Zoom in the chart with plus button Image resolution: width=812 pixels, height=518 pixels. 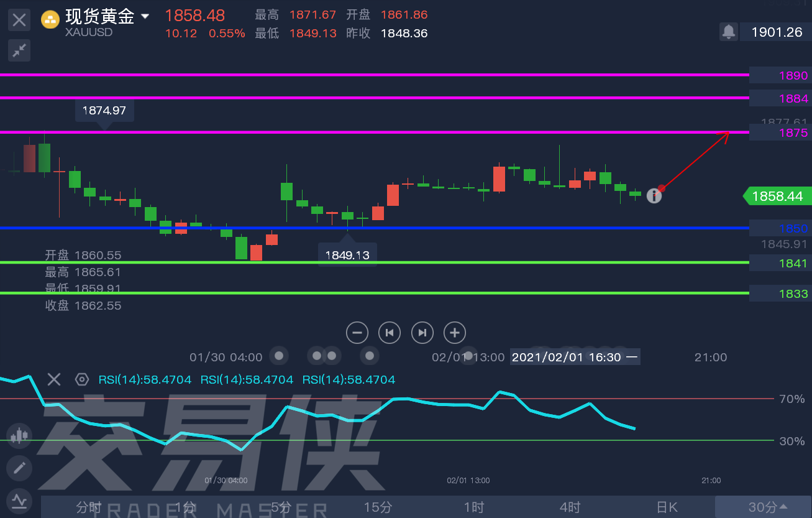pyautogui.click(x=455, y=333)
